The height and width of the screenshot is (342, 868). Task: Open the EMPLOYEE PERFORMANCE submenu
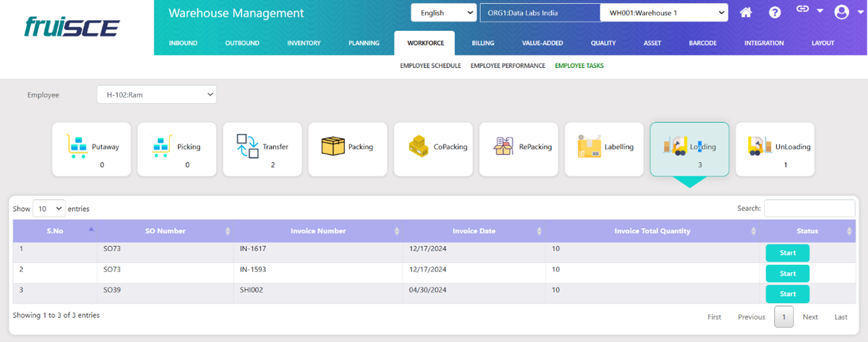507,66
